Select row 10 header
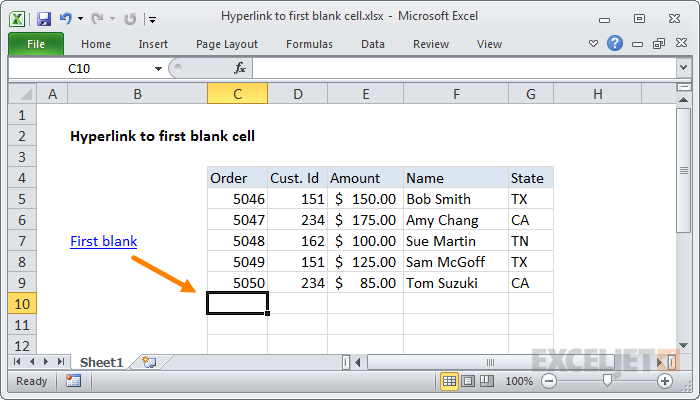Viewport: 700px width, 400px height. [x=22, y=304]
